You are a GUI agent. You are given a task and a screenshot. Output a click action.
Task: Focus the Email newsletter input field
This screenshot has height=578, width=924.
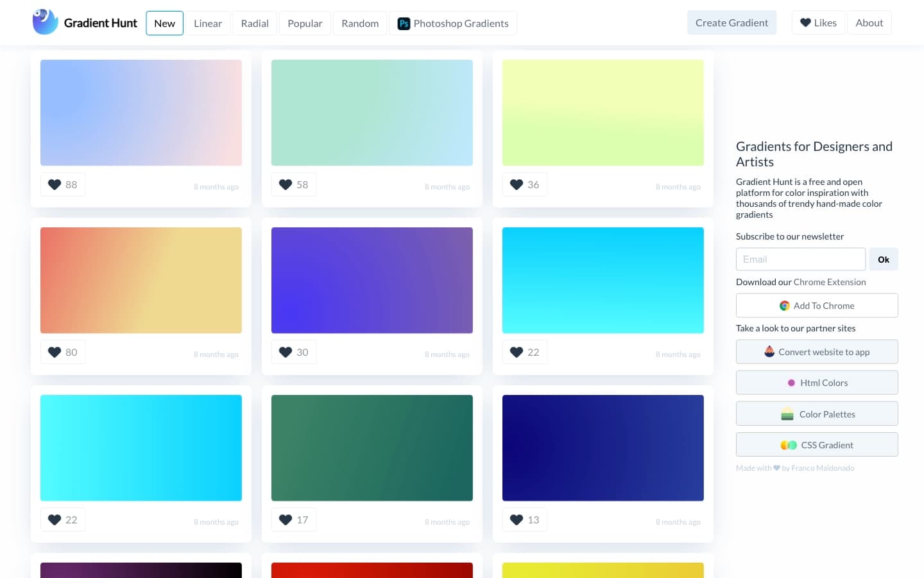(x=801, y=259)
